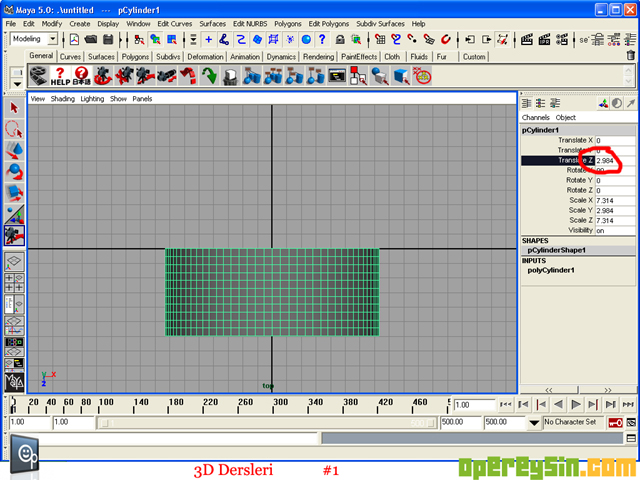Expand the shelf menu down arrow
Viewport: 640px width, 480px height.
pos(17,84)
